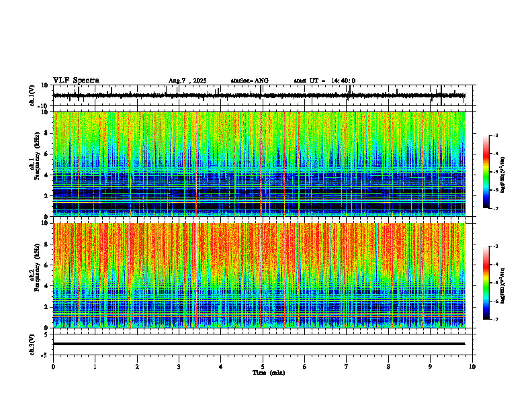532x411 pixels.
Task: Click the ch.1 voltage waveform trace panel
Action: tap(264, 95)
